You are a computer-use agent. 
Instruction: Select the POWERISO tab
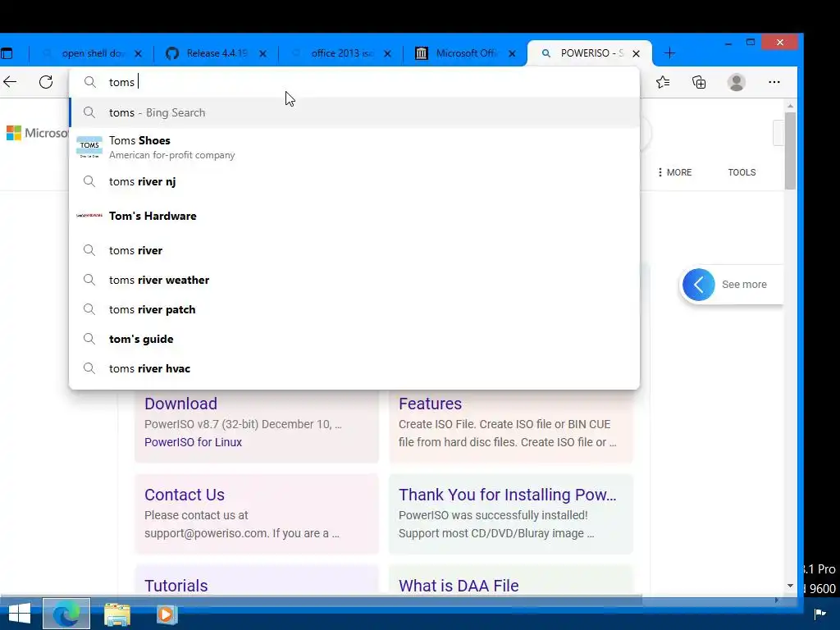pos(589,53)
